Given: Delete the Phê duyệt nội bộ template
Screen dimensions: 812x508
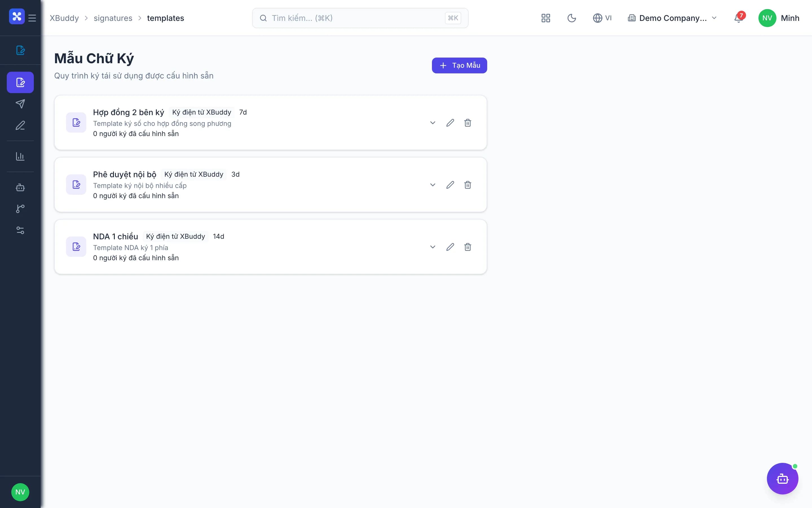Looking at the screenshot, I should [468, 185].
